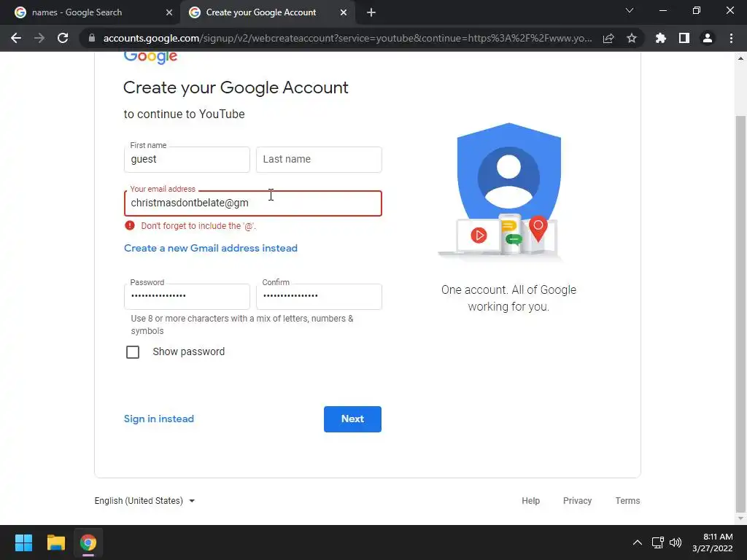Open the Chrome three-dot menu
The image size is (747, 560).
pyautogui.click(x=731, y=38)
